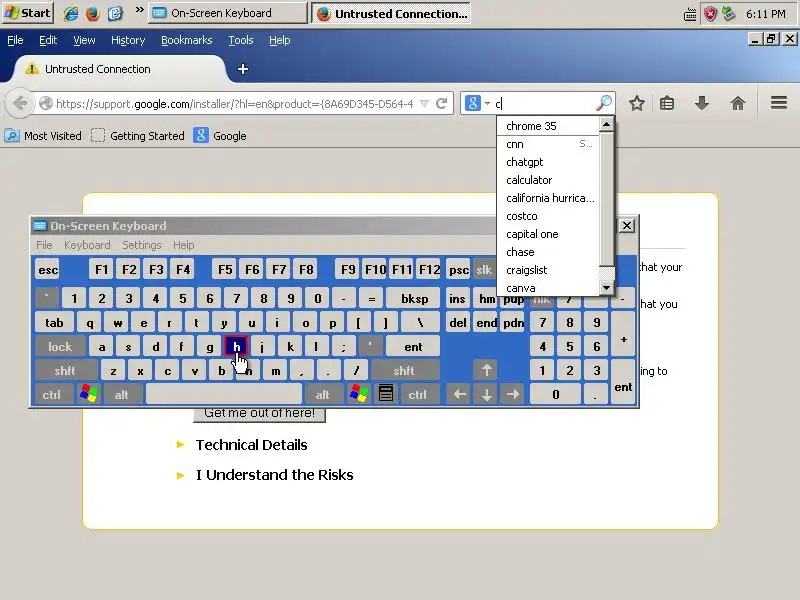Launch Internet Explorer from quick launch

click(x=70, y=14)
